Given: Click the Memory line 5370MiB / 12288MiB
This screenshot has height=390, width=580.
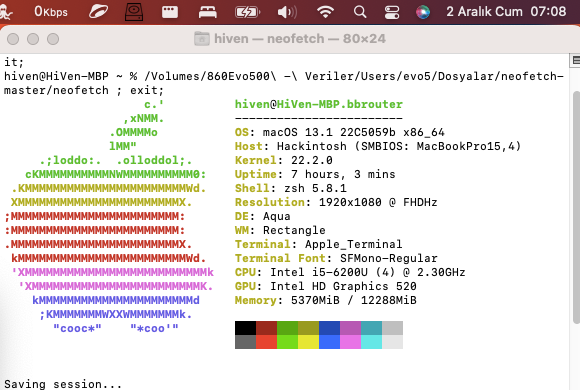Looking at the screenshot, I should point(326,300).
